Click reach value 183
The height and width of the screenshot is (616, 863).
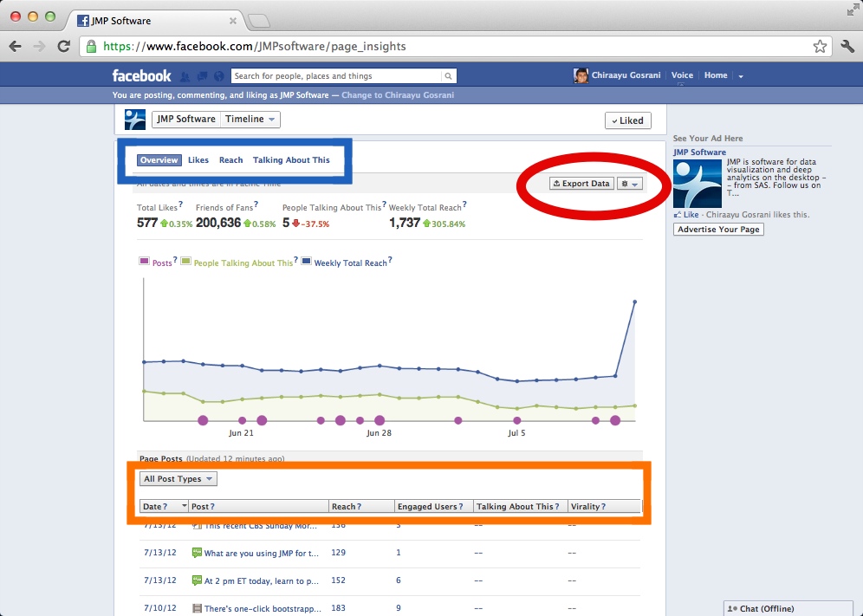pos(339,608)
